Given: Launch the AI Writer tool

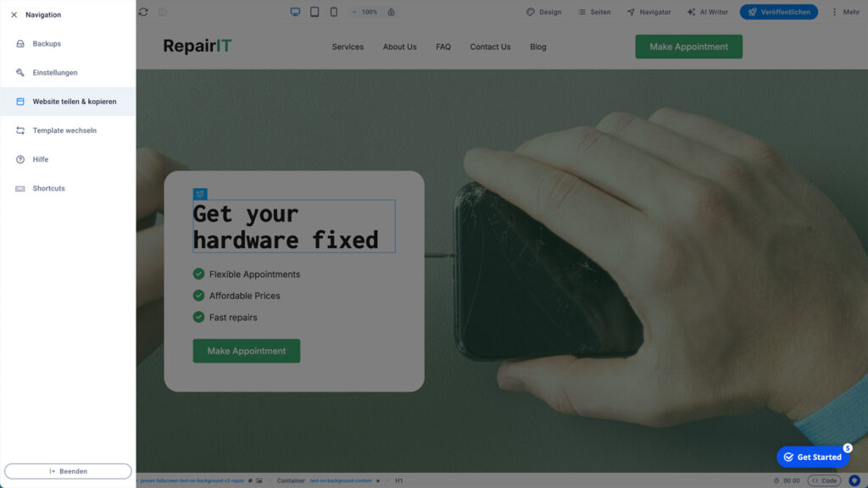Looking at the screenshot, I should 707,12.
